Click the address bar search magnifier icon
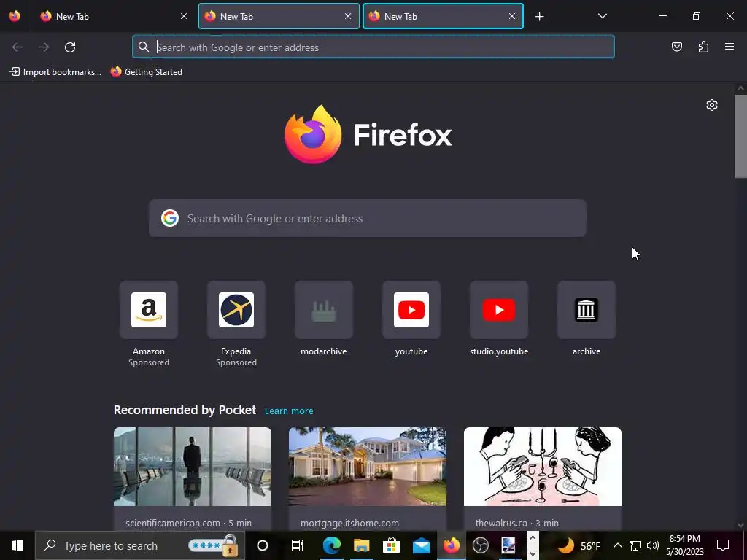 point(144,47)
